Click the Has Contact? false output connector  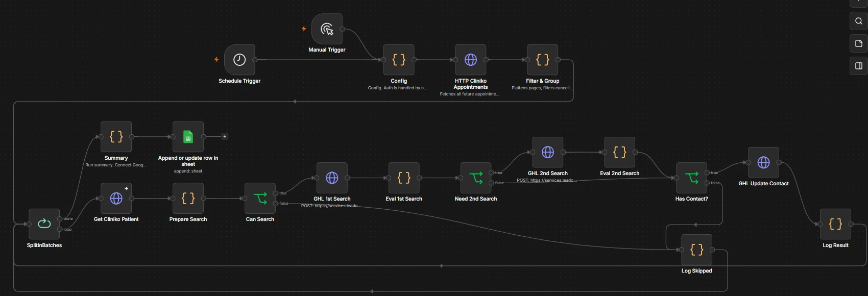[707, 183]
